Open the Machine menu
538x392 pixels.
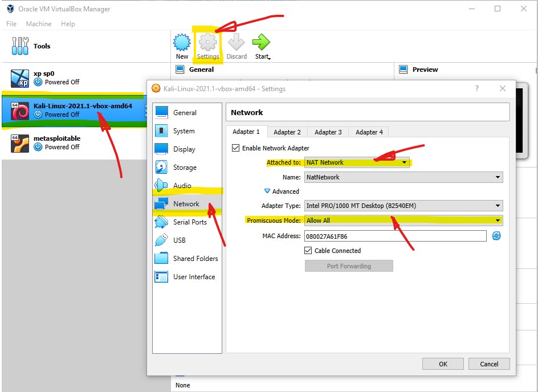click(39, 24)
